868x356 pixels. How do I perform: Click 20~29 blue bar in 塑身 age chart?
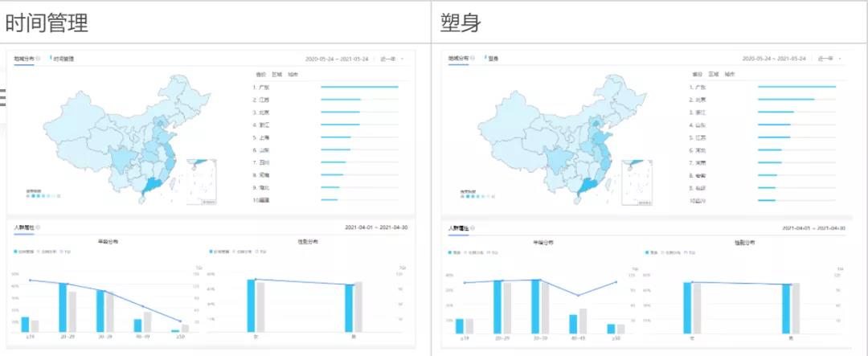click(497, 306)
